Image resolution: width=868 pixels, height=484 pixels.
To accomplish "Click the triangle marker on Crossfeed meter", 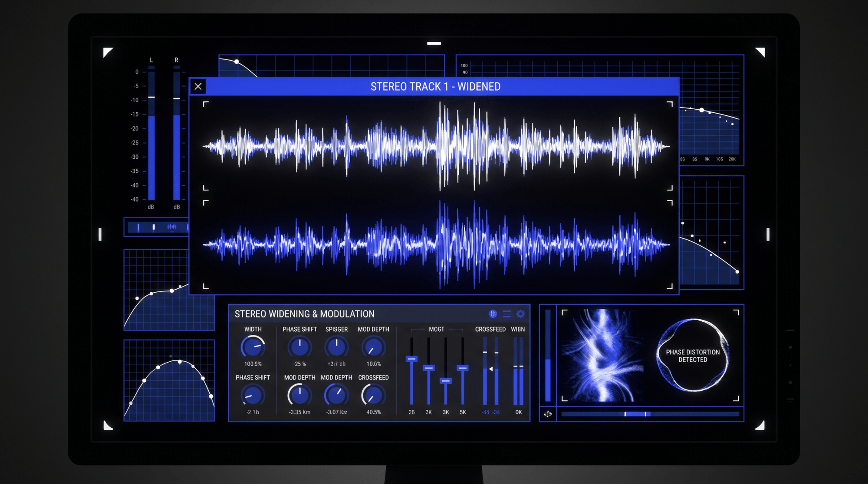I will tap(490, 369).
